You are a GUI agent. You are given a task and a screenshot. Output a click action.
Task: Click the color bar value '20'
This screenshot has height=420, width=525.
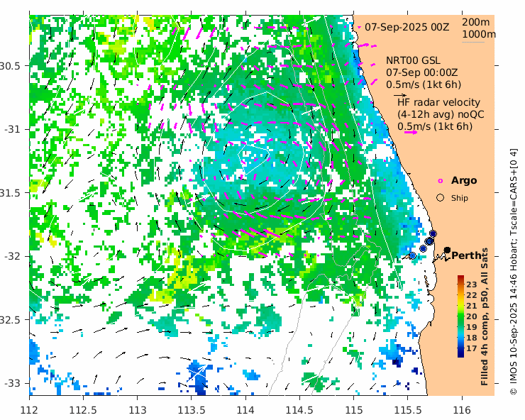(x=471, y=316)
